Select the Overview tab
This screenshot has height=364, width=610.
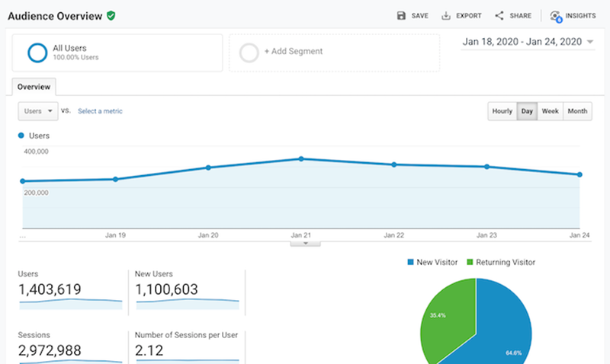click(34, 87)
